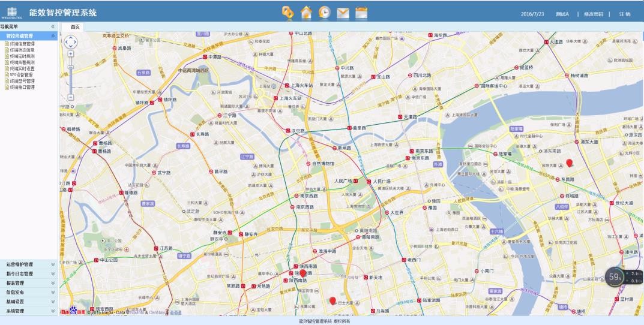
Task: Click the 曲阜路 station label
Action: pyautogui.click(x=360, y=128)
